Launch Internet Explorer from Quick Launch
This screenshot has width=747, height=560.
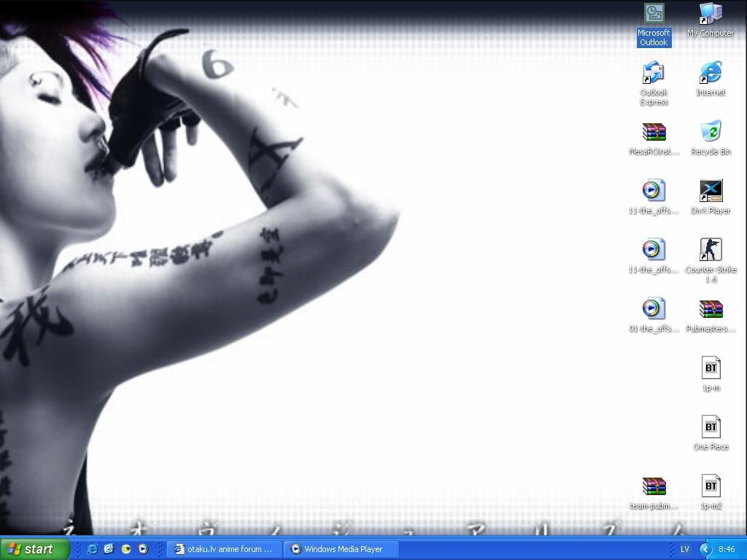[x=92, y=549]
